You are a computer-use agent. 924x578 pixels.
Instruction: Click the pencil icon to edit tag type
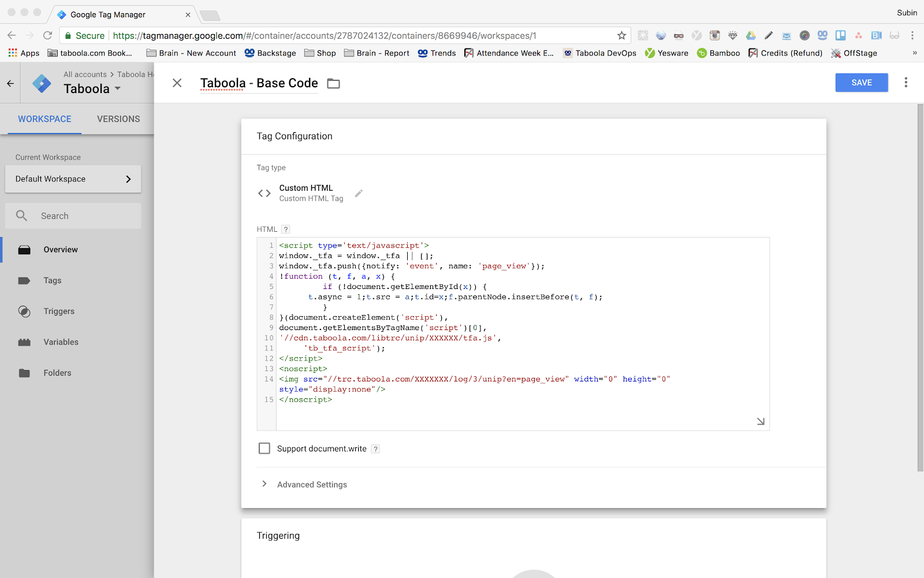click(359, 194)
